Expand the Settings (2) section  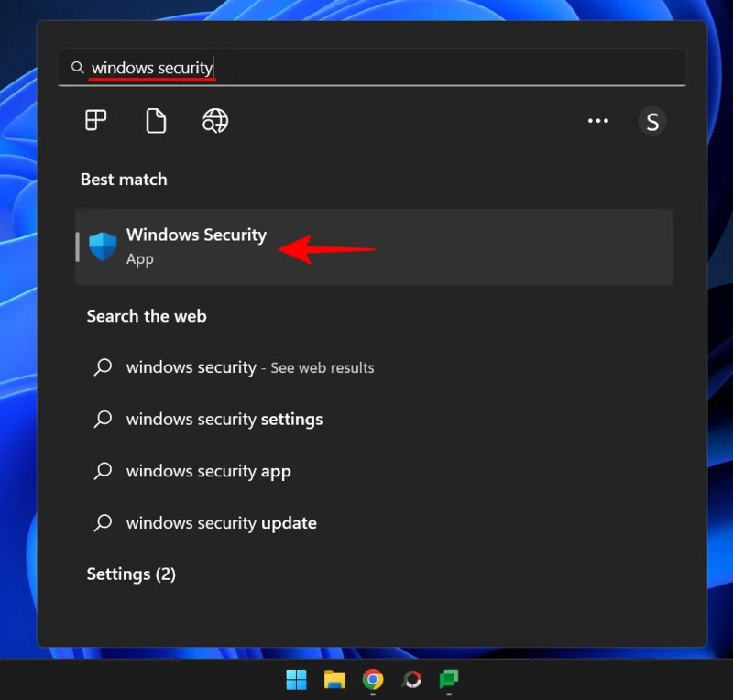pyautogui.click(x=131, y=574)
